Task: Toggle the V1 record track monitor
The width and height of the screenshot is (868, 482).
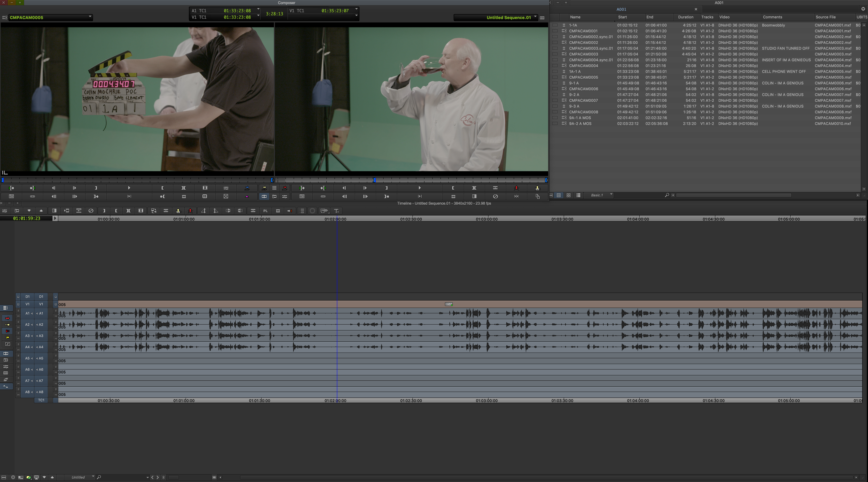Action: [x=56, y=304]
